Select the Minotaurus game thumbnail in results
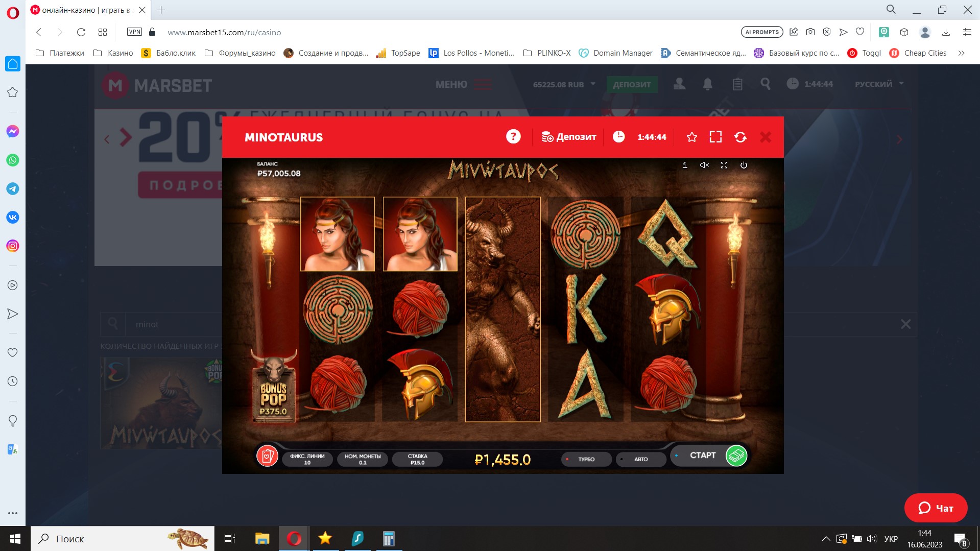Image resolution: width=980 pixels, height=551 pixels. 161,403
